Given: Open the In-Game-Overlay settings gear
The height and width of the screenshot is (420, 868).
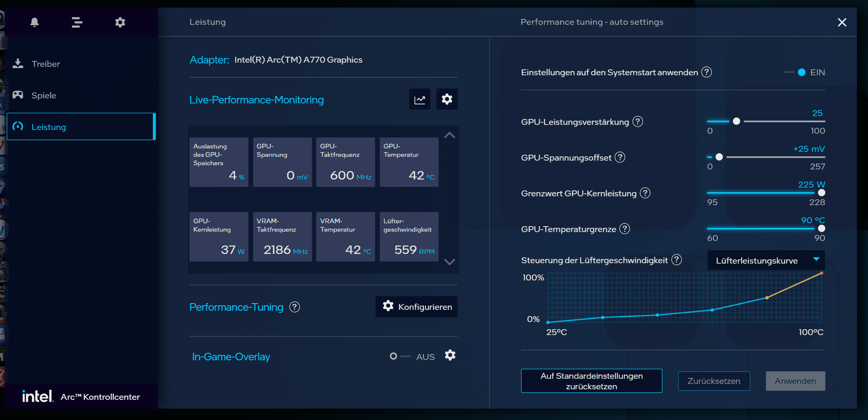Looking at the screenshot, I should [450, 356].
